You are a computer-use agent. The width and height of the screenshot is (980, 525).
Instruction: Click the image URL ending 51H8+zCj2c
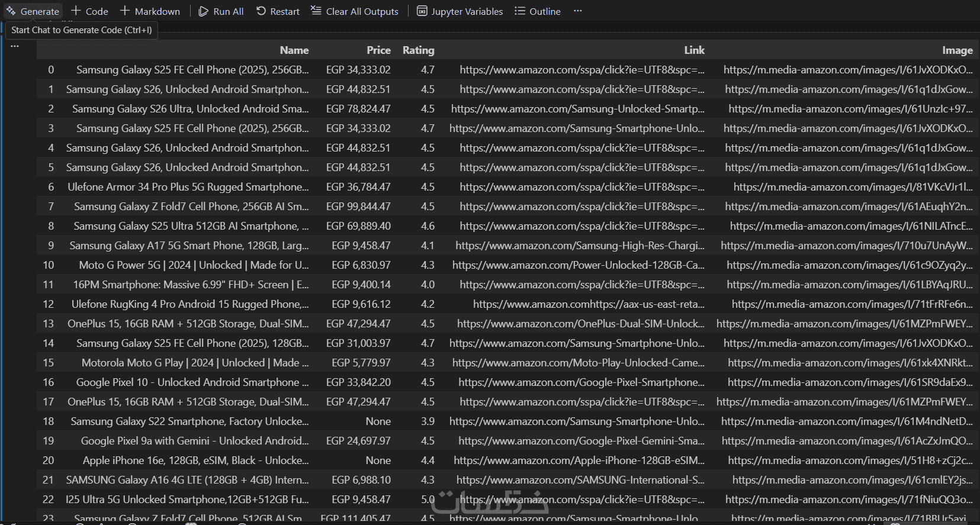(x=850, y=460)
